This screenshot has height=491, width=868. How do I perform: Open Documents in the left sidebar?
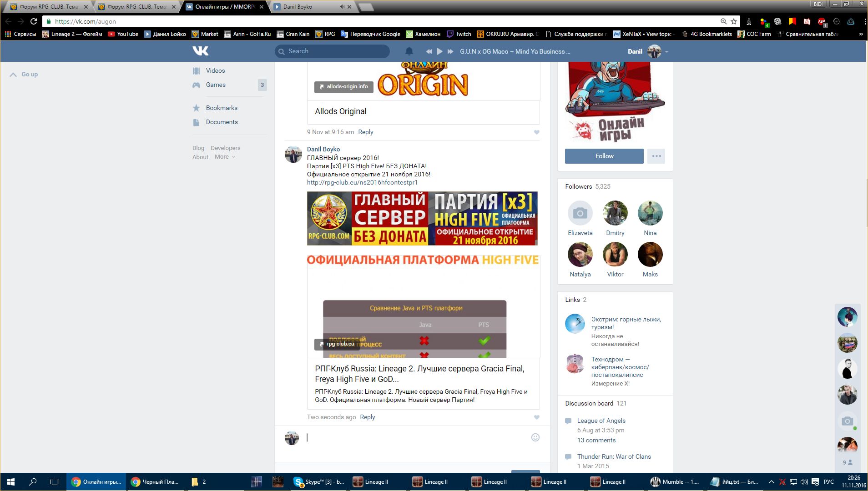[222, 122]
